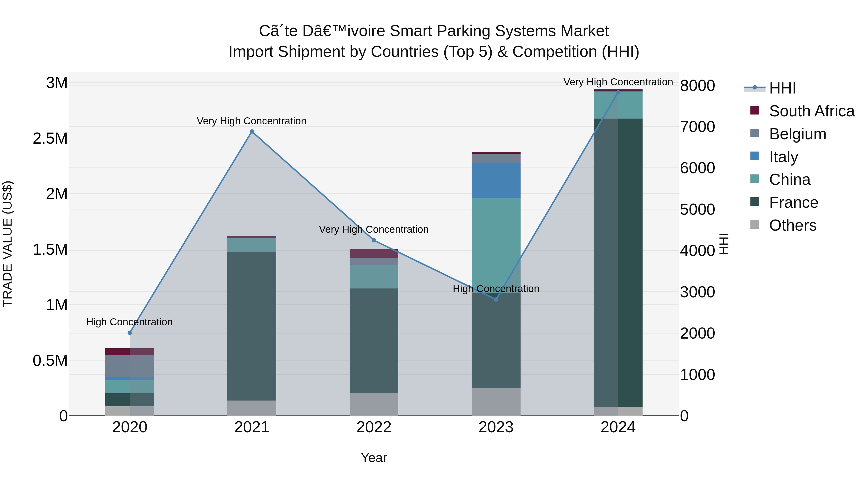Click the 2024 x-axis label
Image resolution: width=868 pixels, height=488 pixels.
point(618,427)
